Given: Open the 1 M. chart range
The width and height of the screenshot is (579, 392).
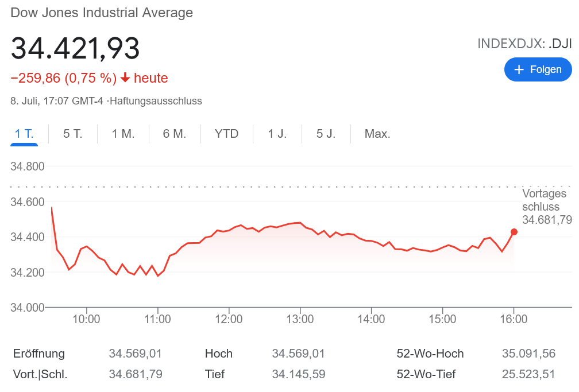Looking at the screenshot, I should tap(123, 134).
